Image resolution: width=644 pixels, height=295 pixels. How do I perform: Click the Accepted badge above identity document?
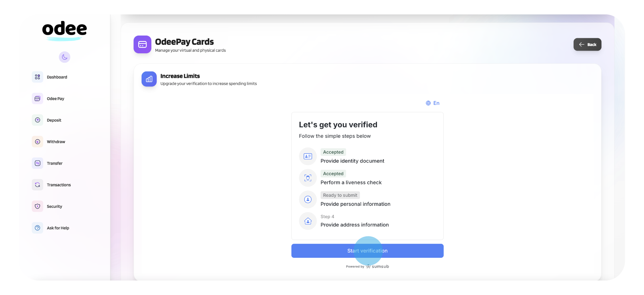pyautogui.click(x=333, y=152)
